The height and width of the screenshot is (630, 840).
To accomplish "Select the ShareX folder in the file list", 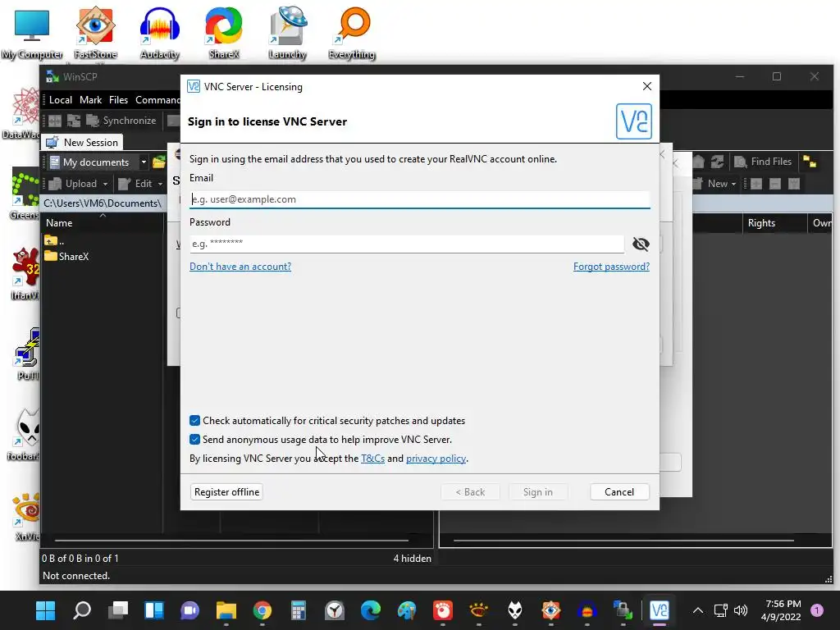I will (67, 256).
